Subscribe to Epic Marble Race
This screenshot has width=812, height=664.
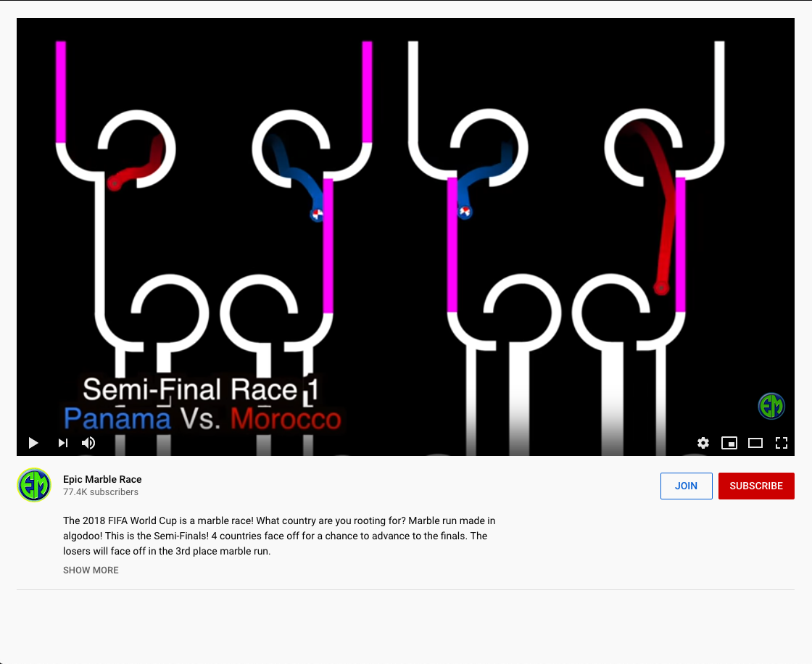[x=756, y=486]
